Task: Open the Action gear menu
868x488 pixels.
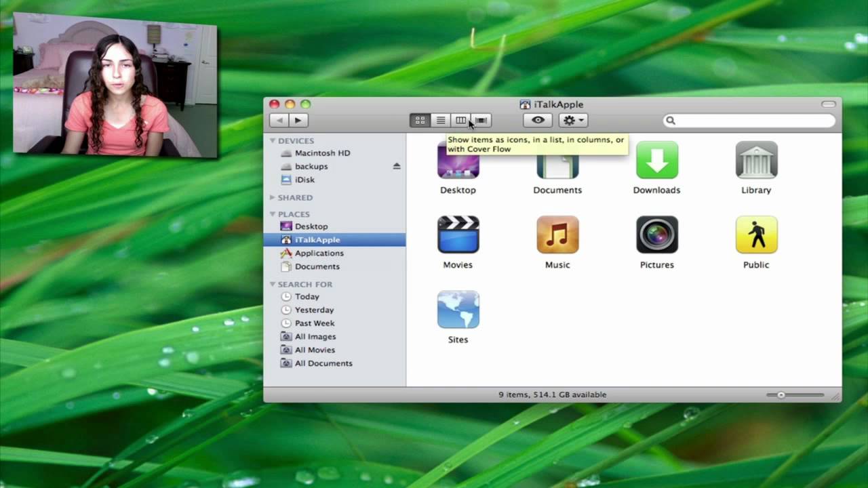Action: 573,120
